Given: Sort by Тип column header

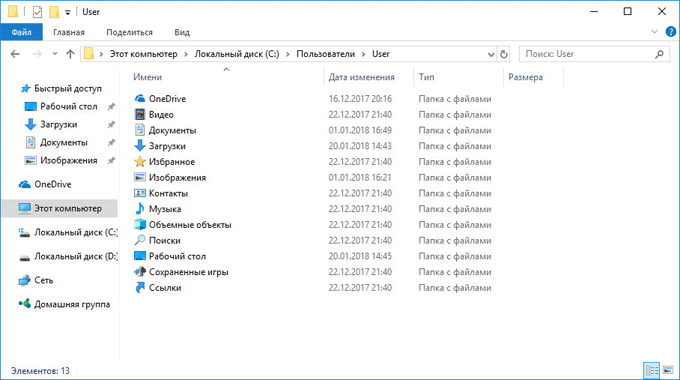Looking at the screenshot, I should tap(426, 77).
